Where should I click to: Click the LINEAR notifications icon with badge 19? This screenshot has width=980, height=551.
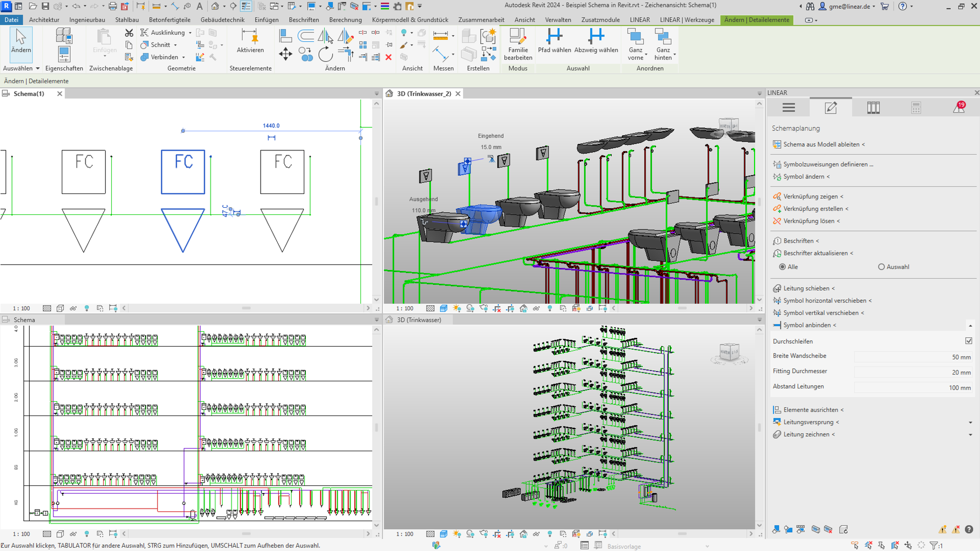pyautogui.click(x=959, y=108)
